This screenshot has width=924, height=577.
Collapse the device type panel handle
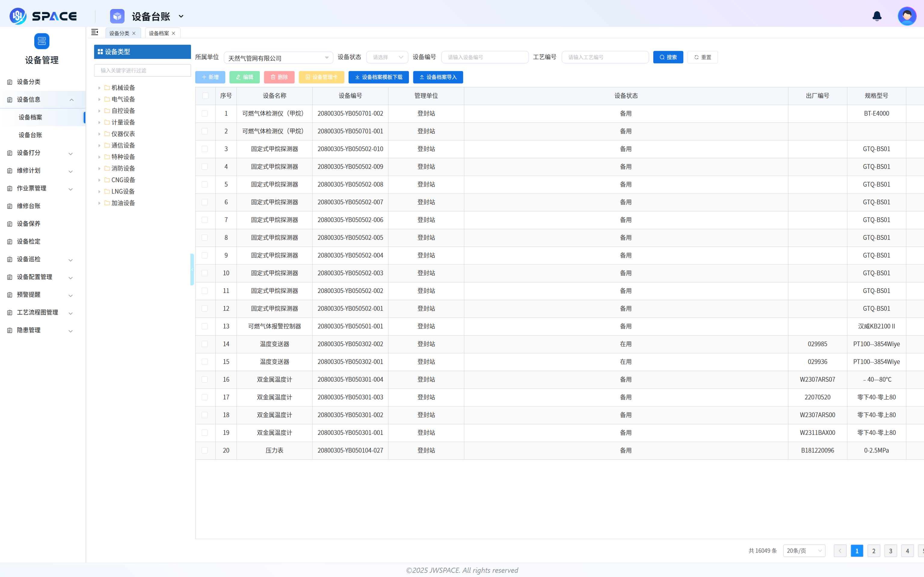click(x=192, y=270)
